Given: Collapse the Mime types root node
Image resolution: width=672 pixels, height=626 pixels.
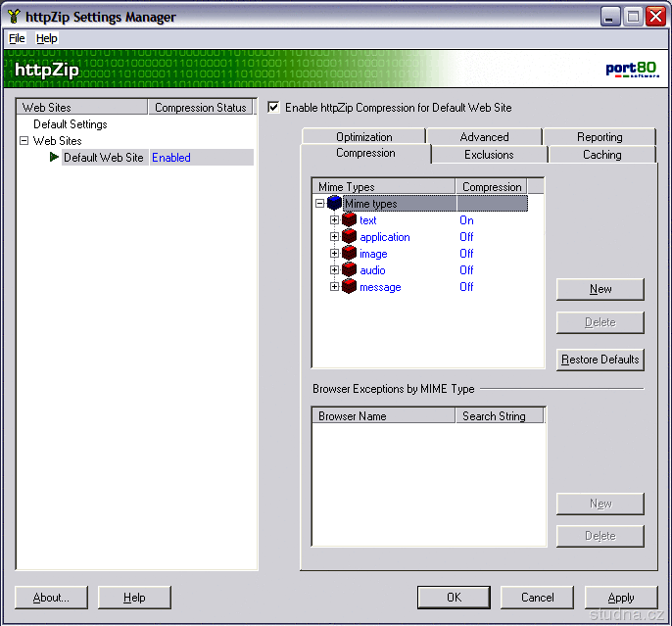Looking at the screenshot, I should pos(320,204).
